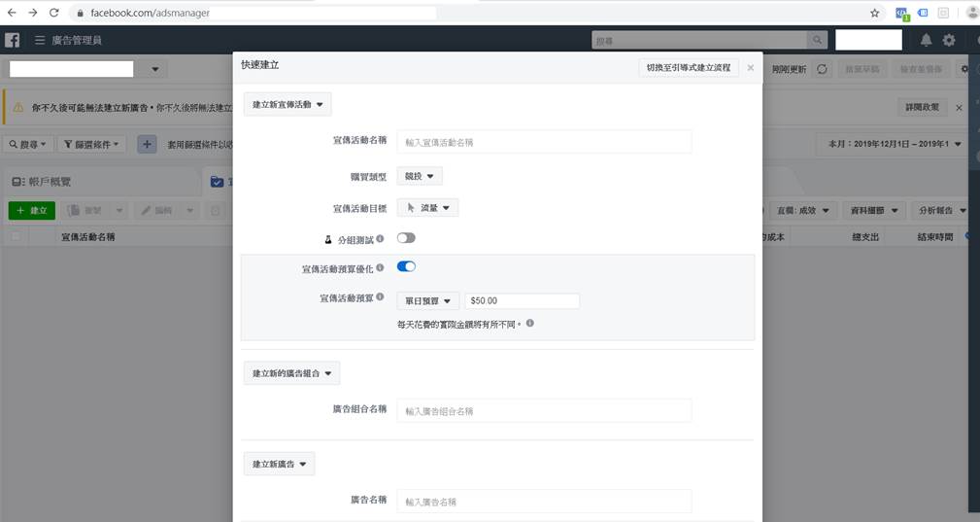
Task: Click the info icon next to 宣傳活動預算優化
Action: tap(380, 267)
